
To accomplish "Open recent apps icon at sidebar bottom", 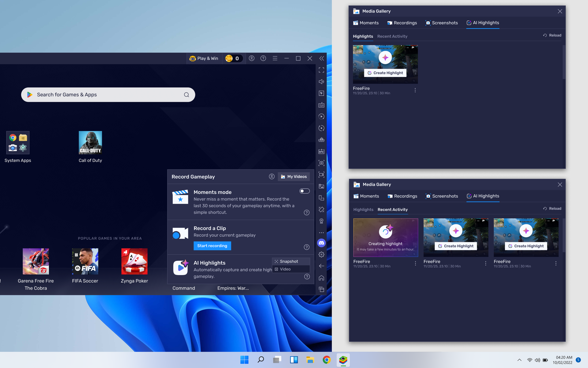I will 321,289.
